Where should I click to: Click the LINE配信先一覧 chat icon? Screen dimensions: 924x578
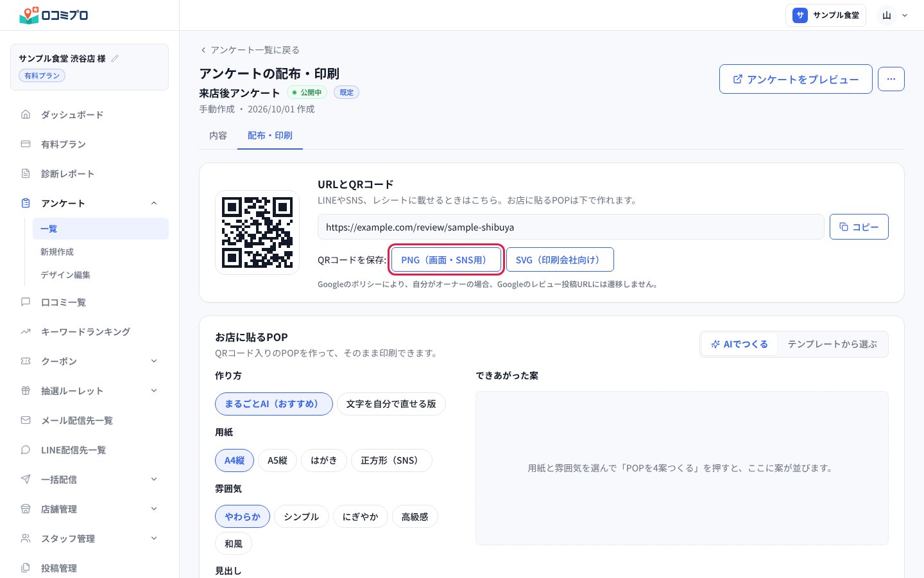26,450
